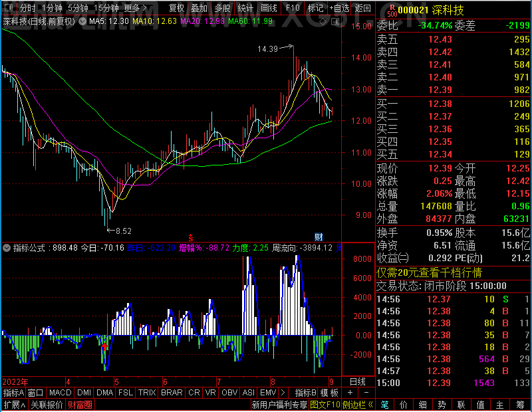
Task: Select the 细 detail tab in the sidebar
Action: coord(422,405)
